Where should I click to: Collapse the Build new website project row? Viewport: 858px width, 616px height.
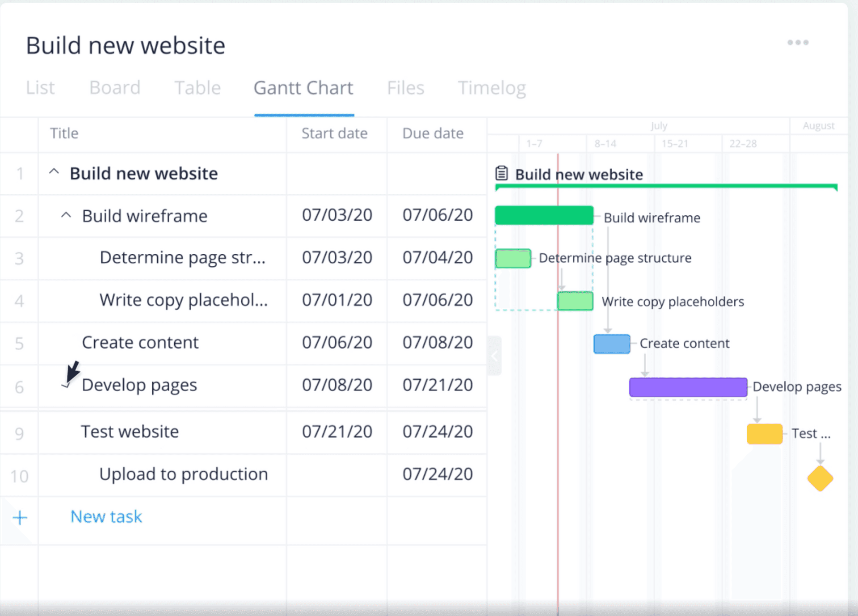point(54,172)
